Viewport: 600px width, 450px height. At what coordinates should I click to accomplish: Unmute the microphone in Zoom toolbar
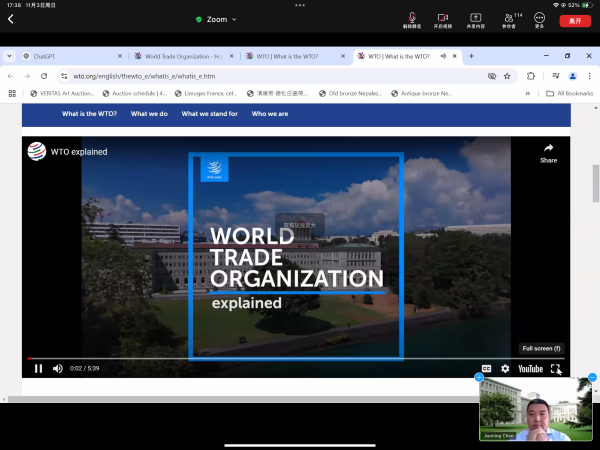click(x=410, y=17)
